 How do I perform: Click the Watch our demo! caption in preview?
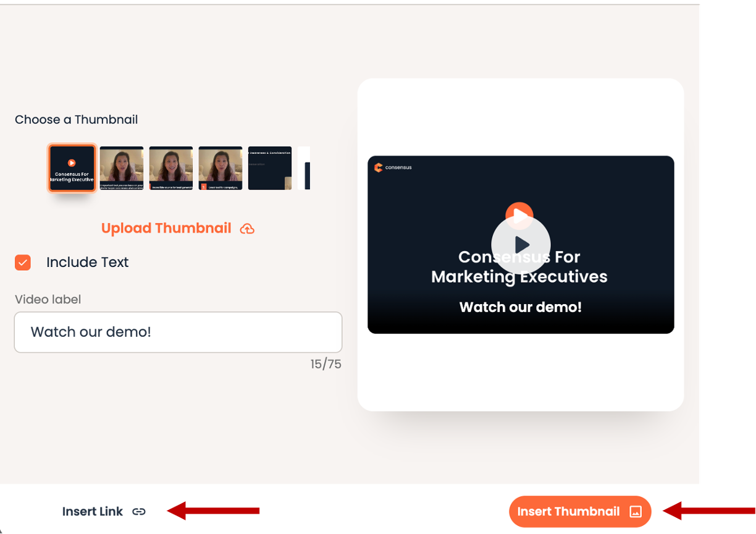[x=520, y=307]
